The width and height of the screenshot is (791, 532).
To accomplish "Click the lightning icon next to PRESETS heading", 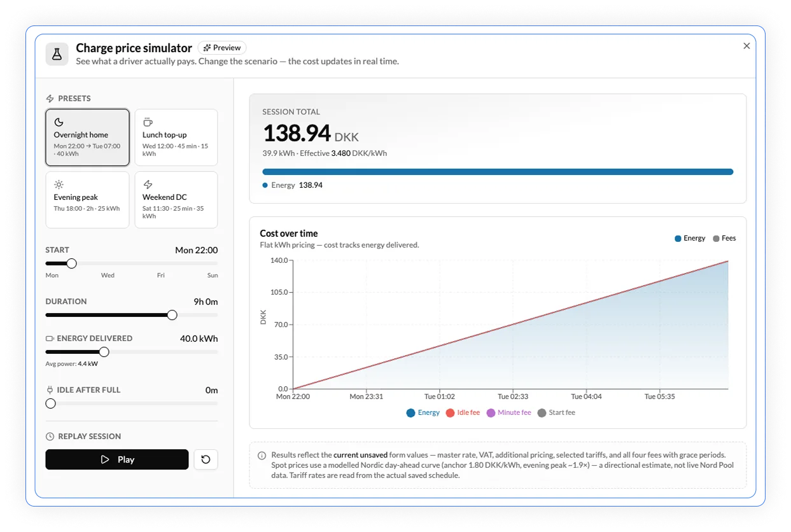I will point(50,99).
